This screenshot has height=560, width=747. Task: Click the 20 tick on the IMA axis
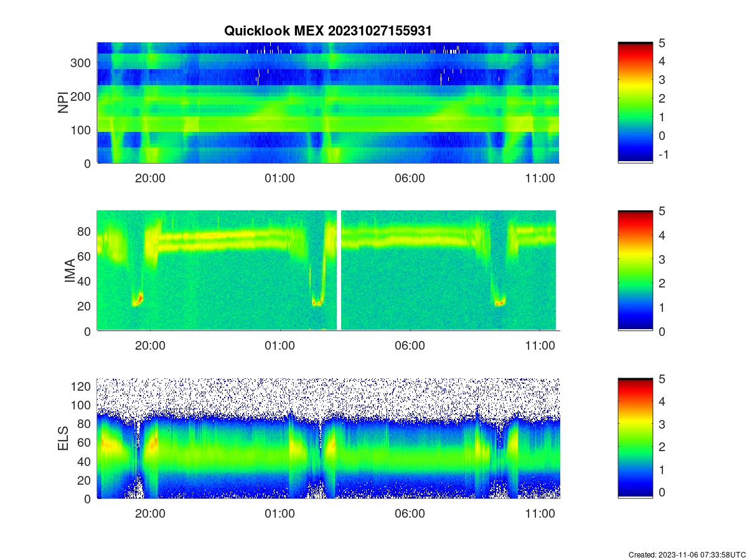pos(85,306)
